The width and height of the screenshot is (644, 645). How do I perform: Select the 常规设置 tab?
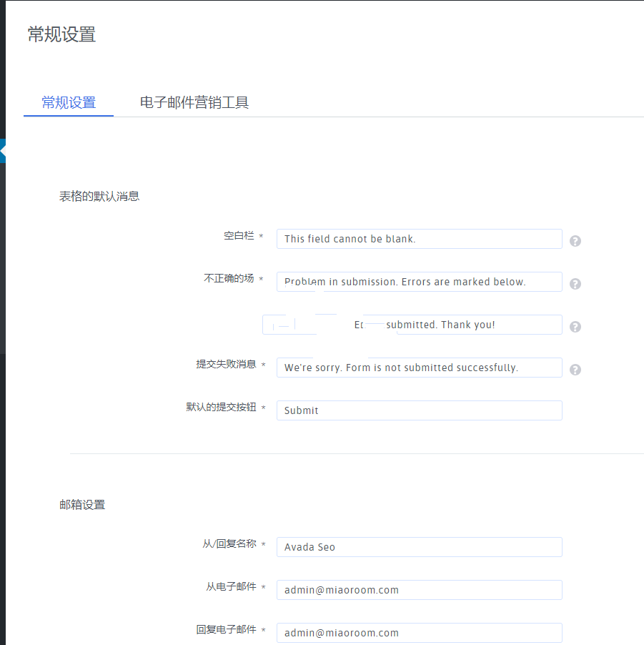click(69, 102)
